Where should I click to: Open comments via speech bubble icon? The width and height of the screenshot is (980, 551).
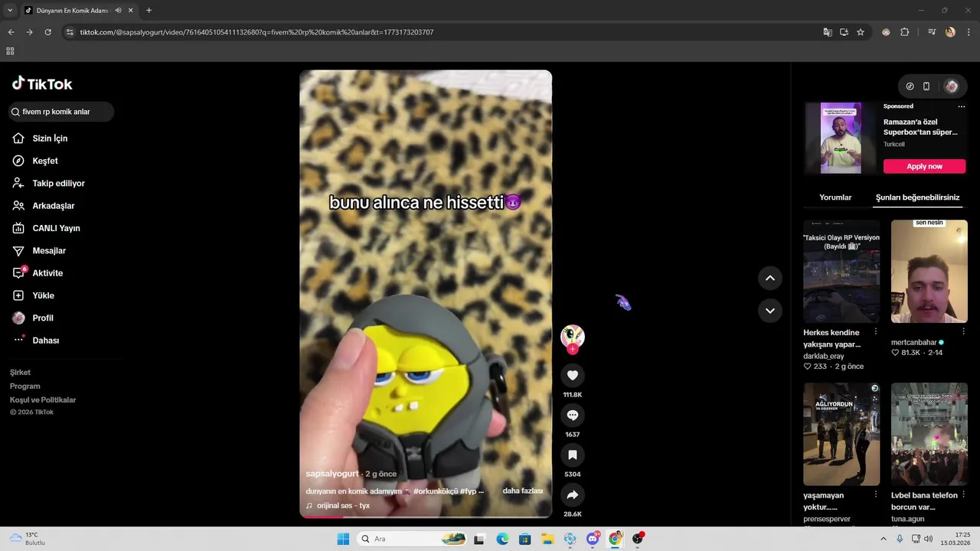tap(572, 415)
